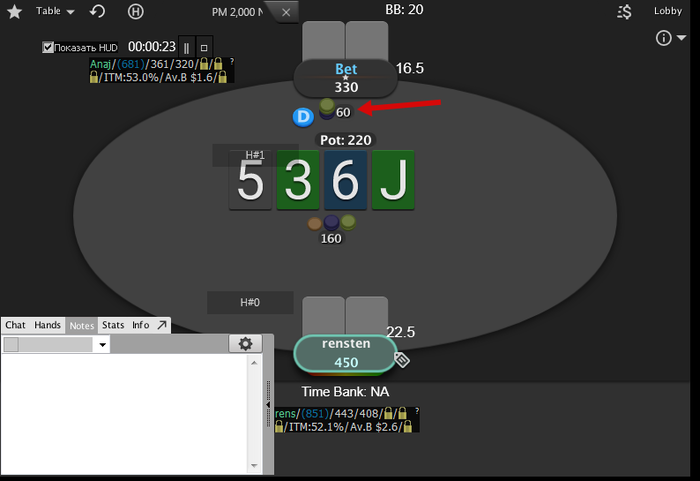
Task: Pause the HUD replay timer
Action: coord(186,47)
